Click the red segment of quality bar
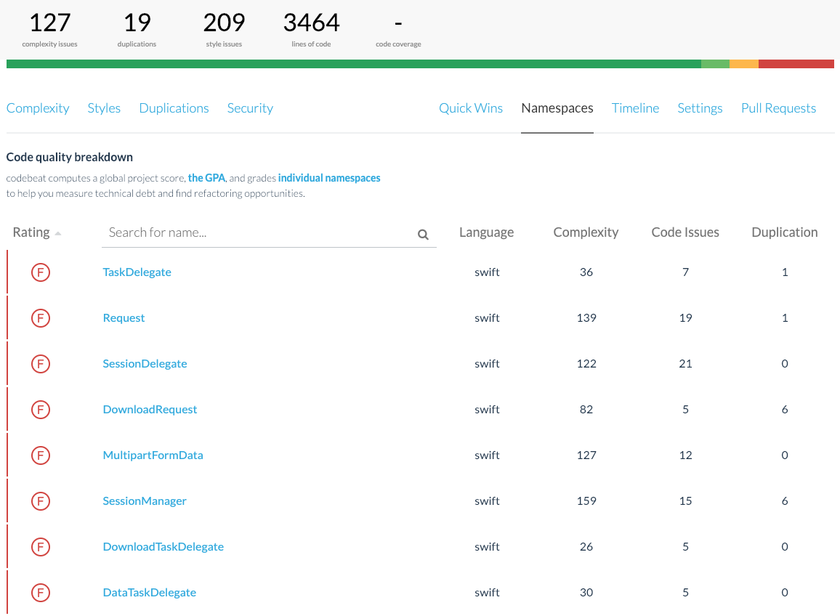The height and width of the screenshot is (616, 840). 796,64
